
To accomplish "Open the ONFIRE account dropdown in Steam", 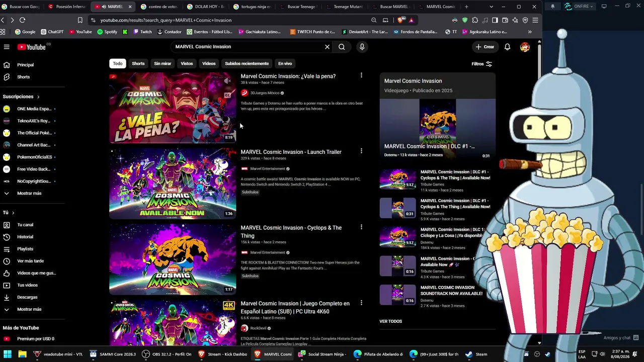I will 579,7.
